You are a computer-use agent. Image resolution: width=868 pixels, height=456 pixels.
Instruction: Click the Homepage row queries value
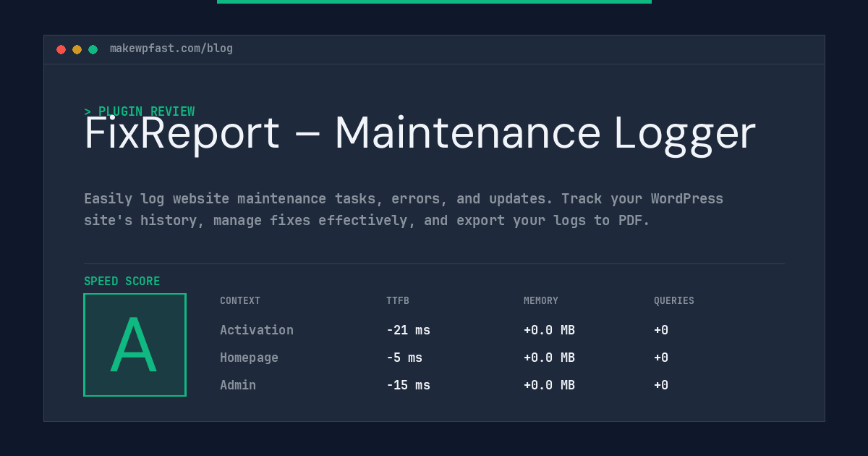pyautogui.click(x=661, y=358)
